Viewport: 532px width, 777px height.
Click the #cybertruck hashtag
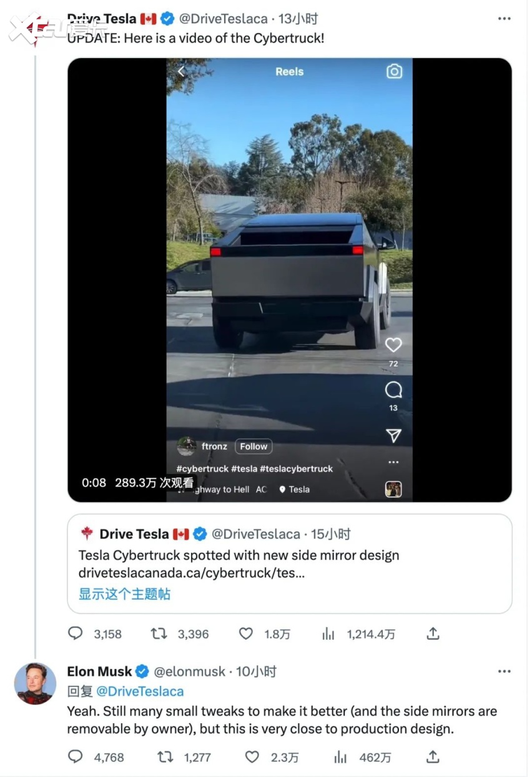202,468
